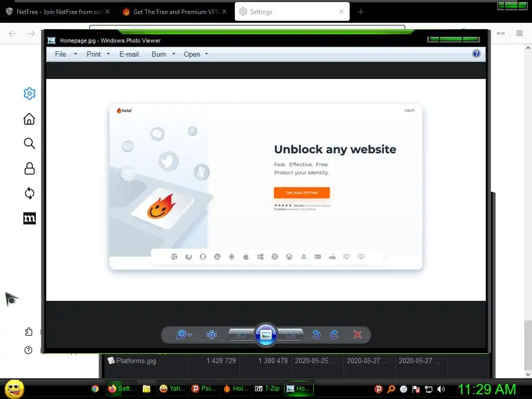Image resolution: width=532 pixels, height=399 pixels.
Task: Click the 1 428 729 size cell
Action: 221,361
